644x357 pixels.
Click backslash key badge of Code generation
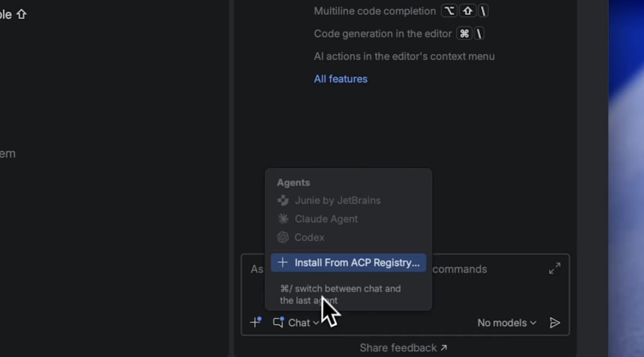coord(479,33)
